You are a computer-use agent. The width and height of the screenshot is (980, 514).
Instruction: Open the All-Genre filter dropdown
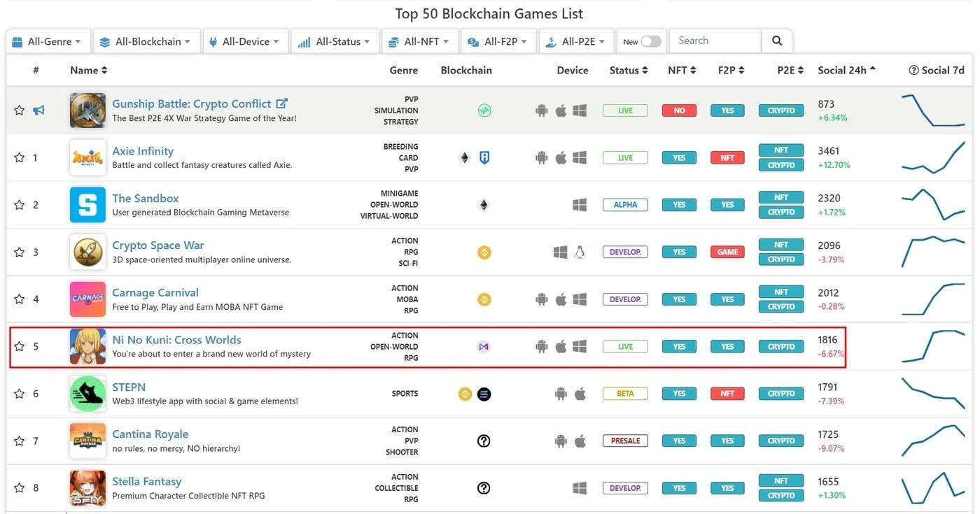(48, 41)
